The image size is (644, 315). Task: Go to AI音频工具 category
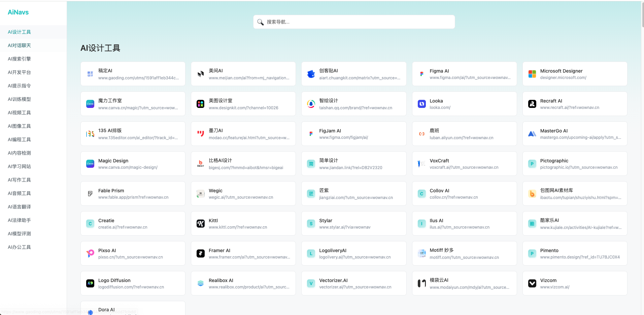(x=33, y=193)
